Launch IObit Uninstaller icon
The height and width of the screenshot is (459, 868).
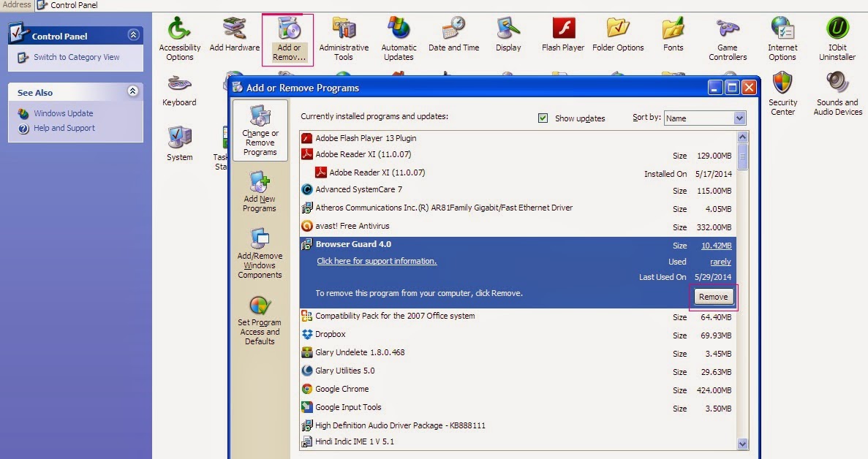(837, 39)
